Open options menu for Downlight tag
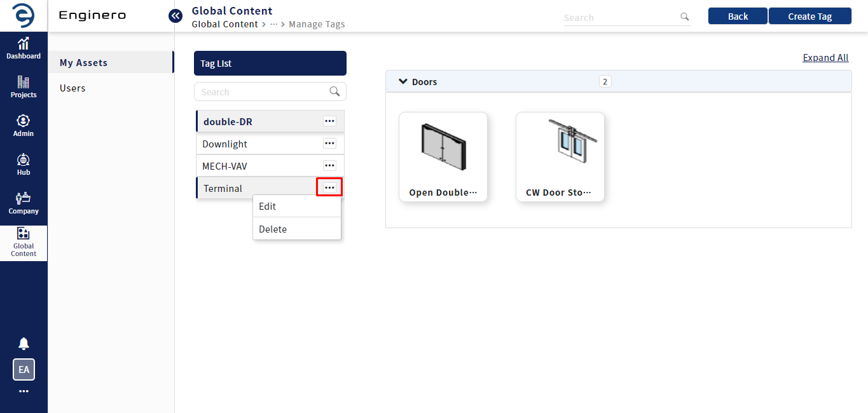The width and height of the screenshot is (868, 413). click(x=329, y=144)
